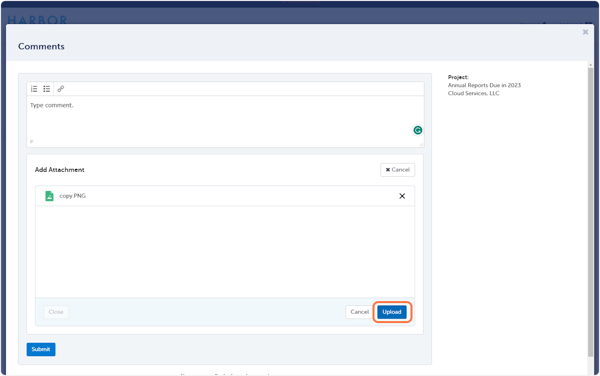This screenshot has height=376, width=600.
Task: Select the copy.PNG file name
Action: (x=72, y=196)
